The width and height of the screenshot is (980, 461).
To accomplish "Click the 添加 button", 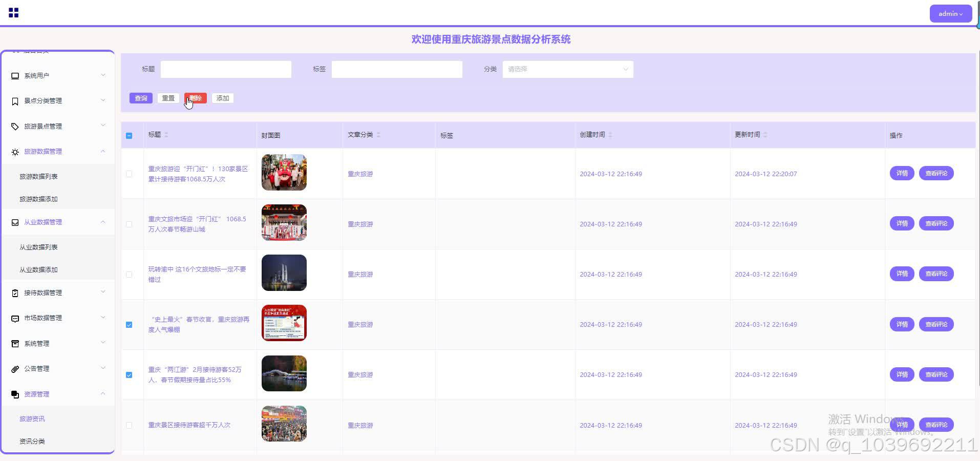I will pos(223,98).
